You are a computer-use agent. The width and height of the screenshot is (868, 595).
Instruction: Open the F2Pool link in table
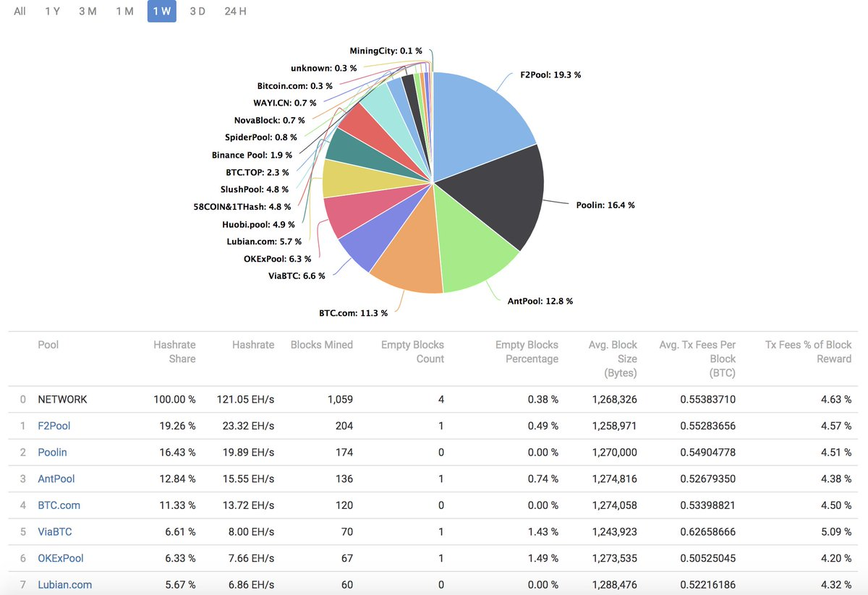coord(54,426)
